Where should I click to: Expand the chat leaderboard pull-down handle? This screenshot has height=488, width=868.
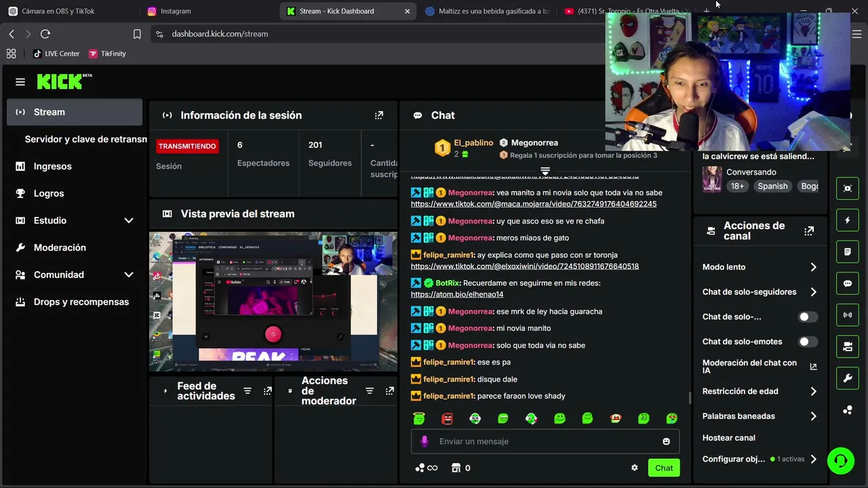545,171
